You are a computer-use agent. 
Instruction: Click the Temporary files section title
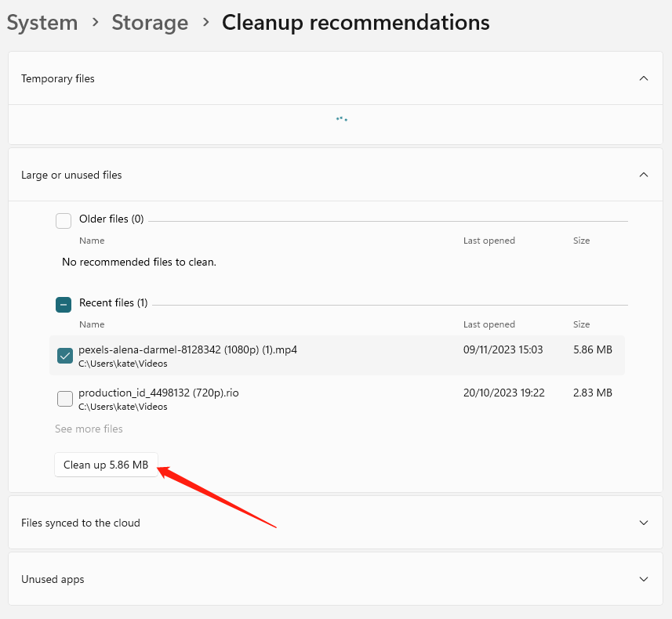[x=58, y=78]
